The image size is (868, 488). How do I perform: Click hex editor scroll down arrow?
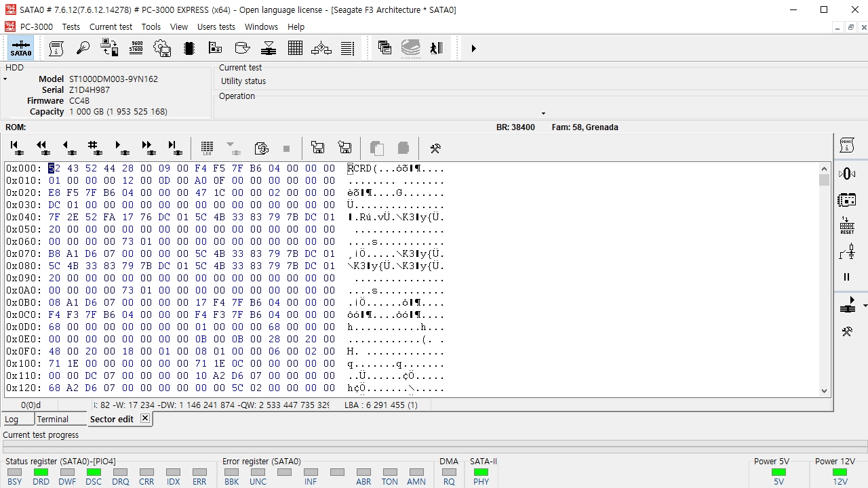(x=825, y=390)
